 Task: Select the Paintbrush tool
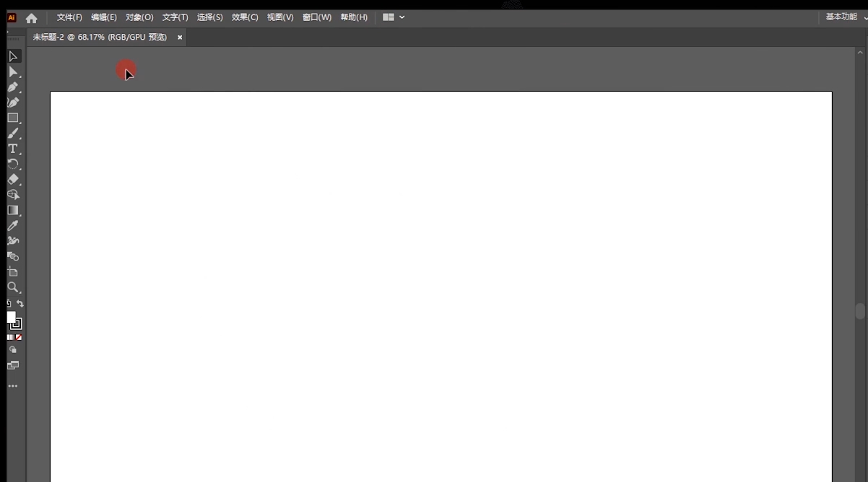coord(12,133)
